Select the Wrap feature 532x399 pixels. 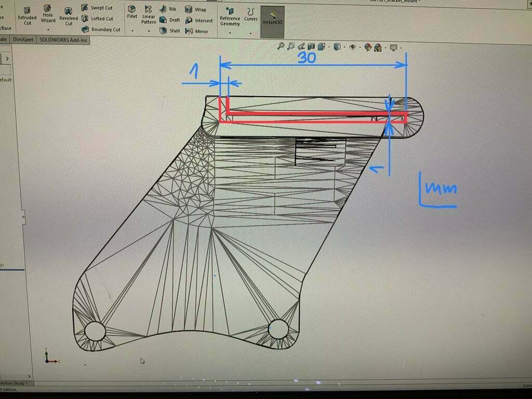tap(195, 9)
